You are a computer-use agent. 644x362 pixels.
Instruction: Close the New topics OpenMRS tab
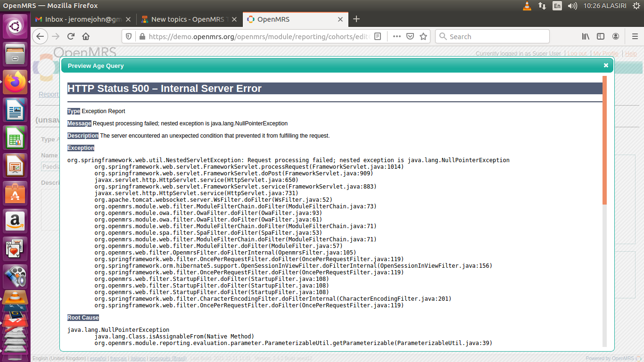[x=234, y=19]
